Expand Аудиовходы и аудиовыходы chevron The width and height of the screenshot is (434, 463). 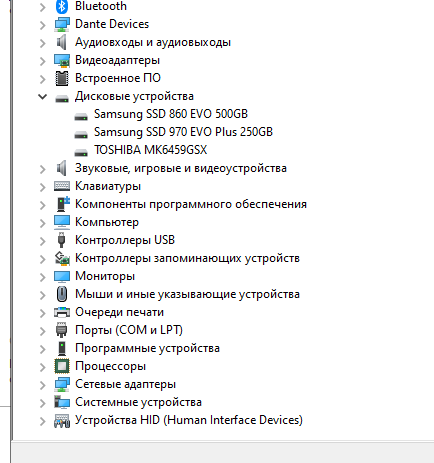pos(43,43)
